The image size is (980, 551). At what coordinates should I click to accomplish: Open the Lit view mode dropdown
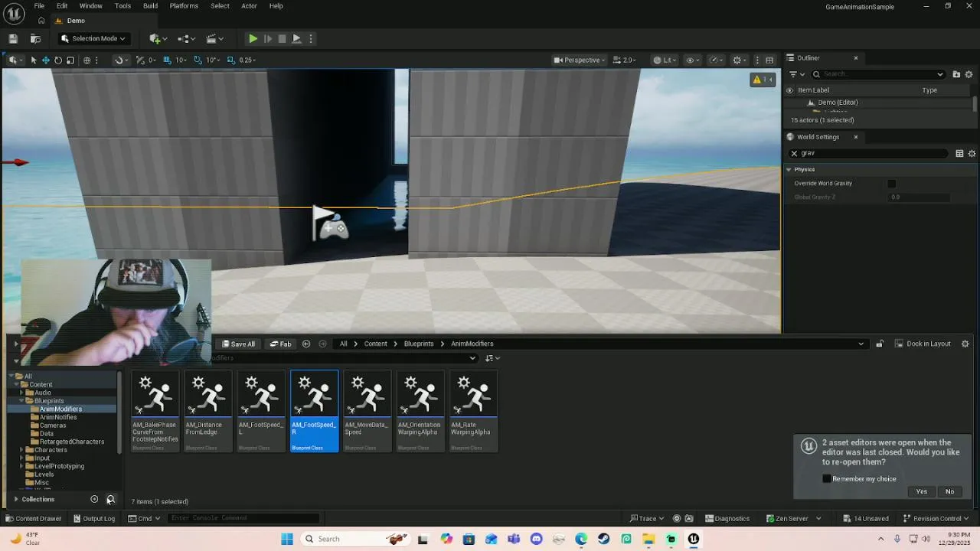pos(665,60)
